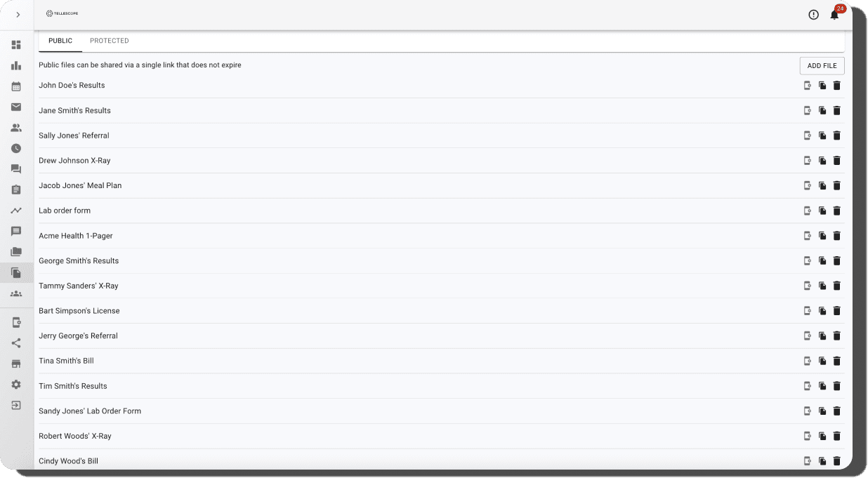Delete Jerry George's Referral file
The image size is (868, 478).
tap(836, 336)
